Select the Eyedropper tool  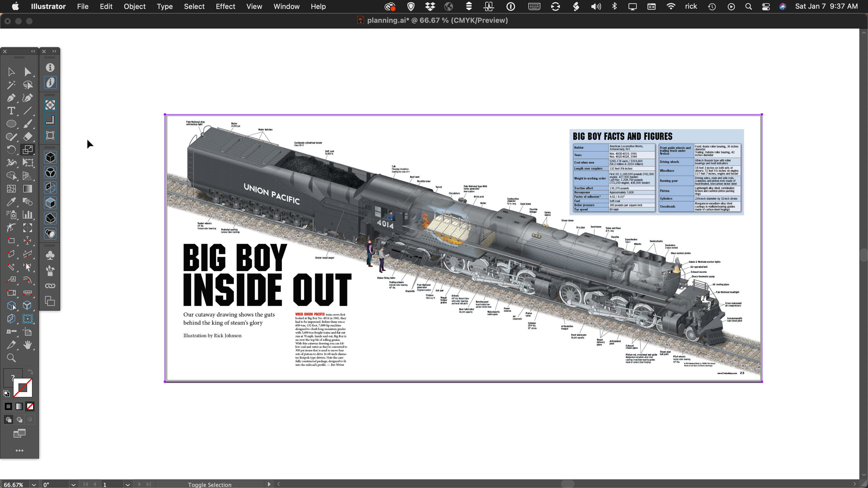click(x=11, y=201)
